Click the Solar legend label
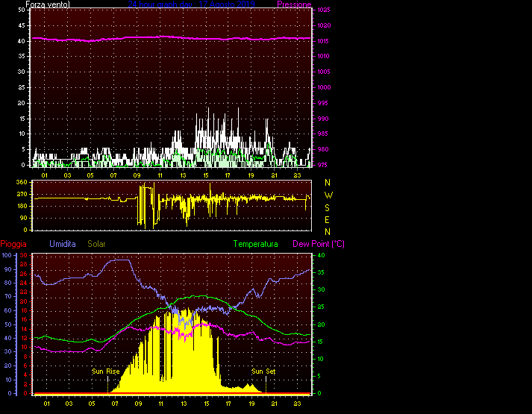 point(98,244)
